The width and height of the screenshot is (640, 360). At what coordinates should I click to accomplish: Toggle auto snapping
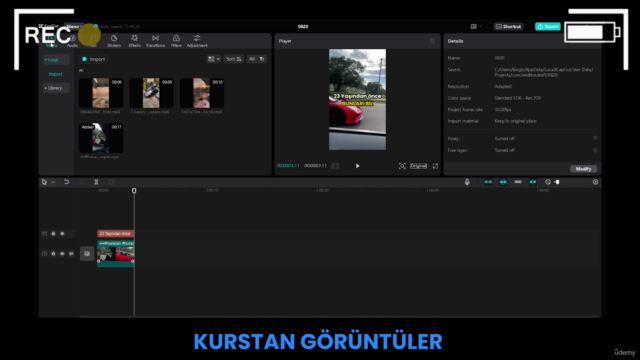[x=503, y=182]
